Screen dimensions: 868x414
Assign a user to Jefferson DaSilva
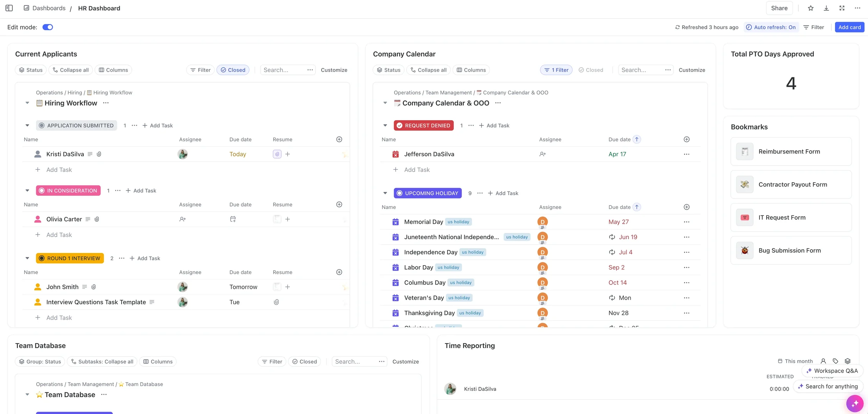pos(542,154)
